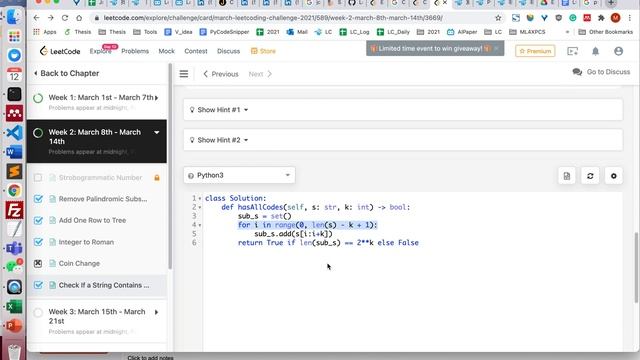Open the Store nav item
This screenshot has height=360, width=640.
tap(263, 51)
